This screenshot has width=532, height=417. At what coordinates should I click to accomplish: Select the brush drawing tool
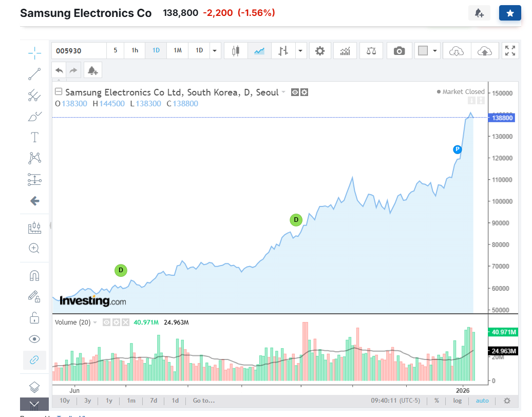34,117
